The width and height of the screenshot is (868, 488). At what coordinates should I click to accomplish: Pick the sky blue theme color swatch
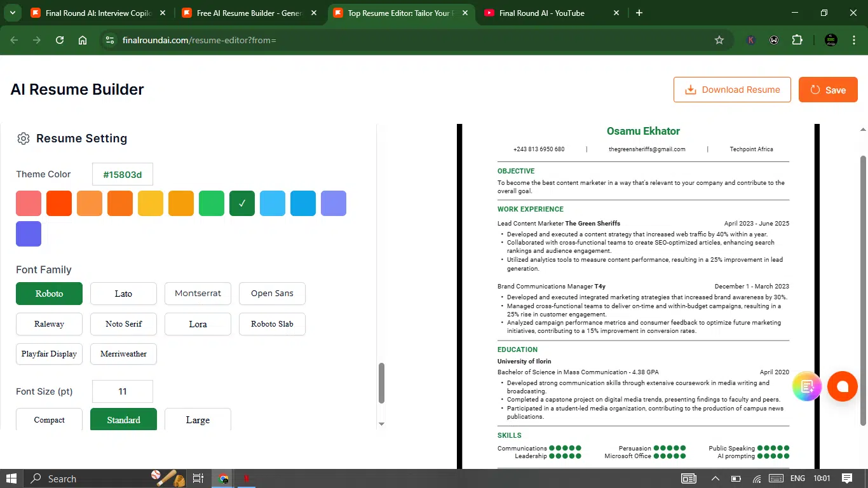pos(273,203)
